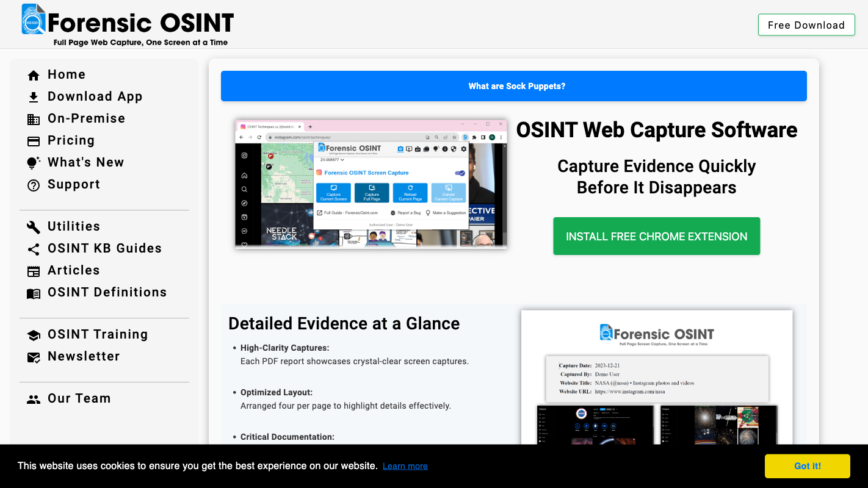The height and width of the screenshot is (488, 868).
Task: Click the Detailed Evidence at a Glance heading
Action: point(344,323)
